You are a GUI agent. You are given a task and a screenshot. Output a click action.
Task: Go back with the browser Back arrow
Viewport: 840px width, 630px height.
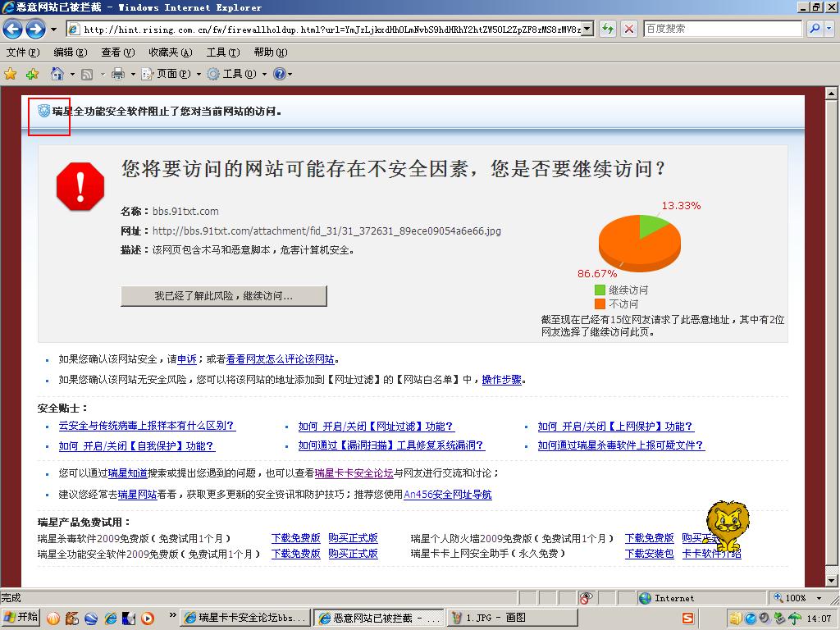[x=13, y=29]
